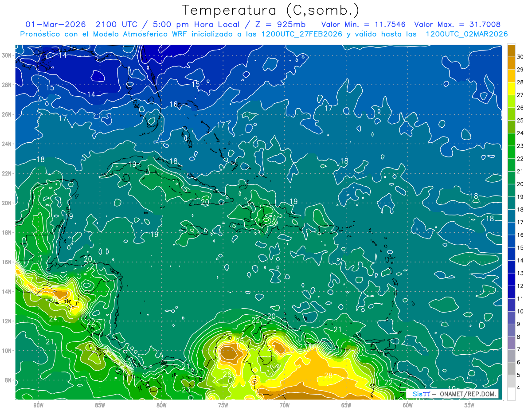Click the color bar label "7"
532x411 pixels.
519,349
